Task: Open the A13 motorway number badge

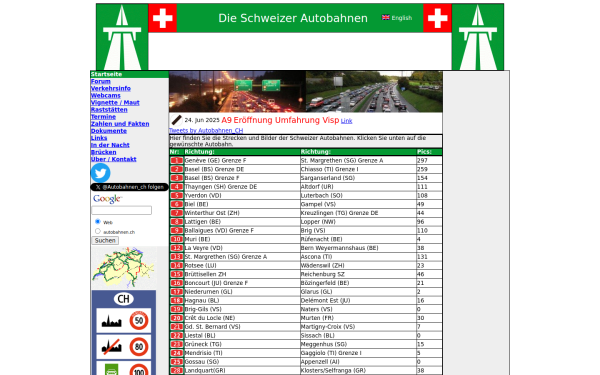Action: (177, 257)
